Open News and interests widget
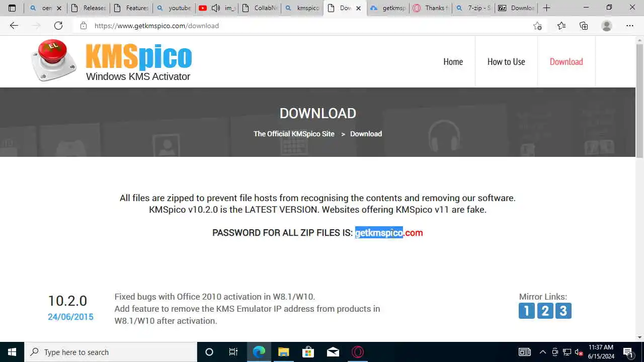The height and width of the screenshot is (362, 644). click(x=525, y=352)
